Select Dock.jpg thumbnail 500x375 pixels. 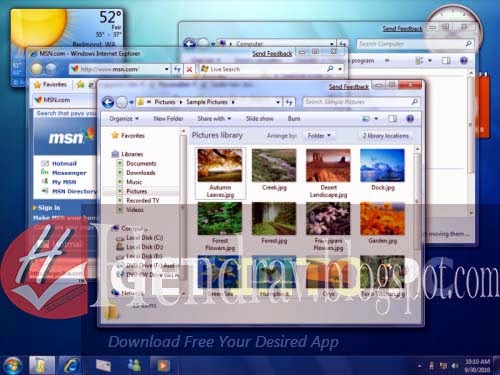(382, 166)
